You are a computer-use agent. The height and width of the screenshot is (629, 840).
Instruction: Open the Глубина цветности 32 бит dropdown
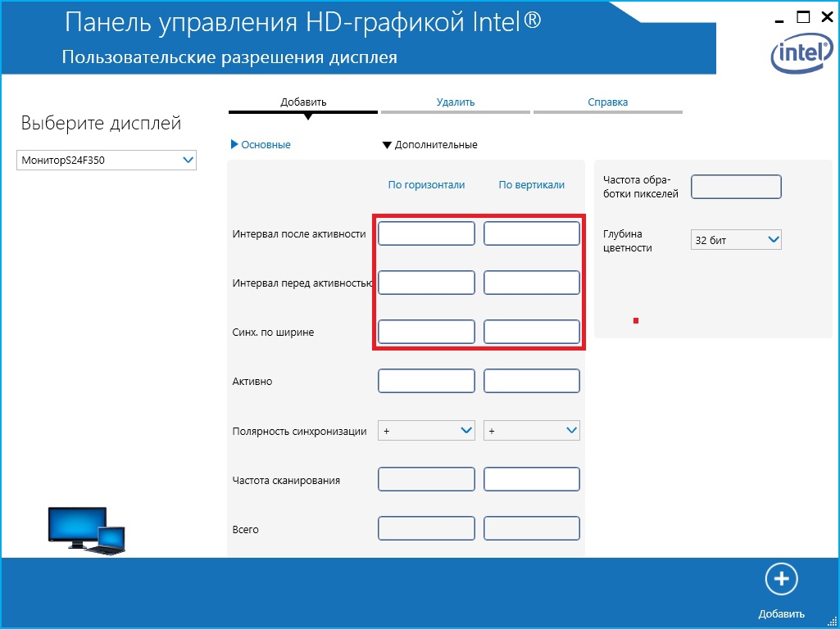pyautogui.click(x=736, y=240)
